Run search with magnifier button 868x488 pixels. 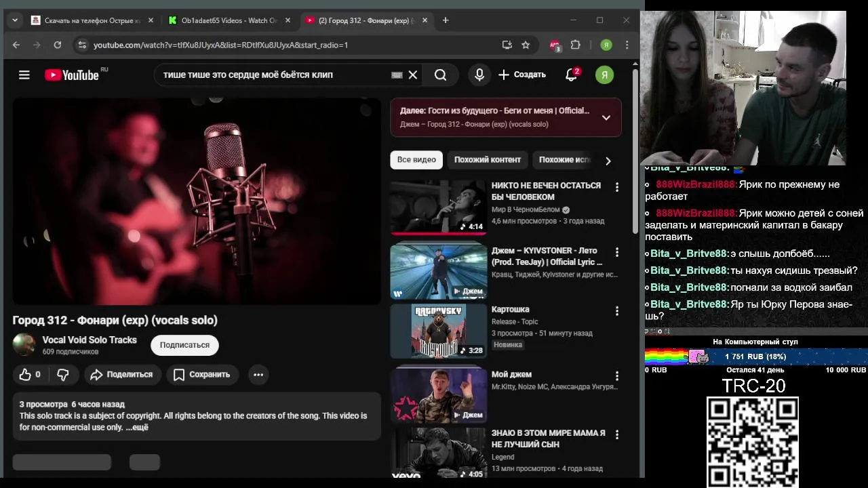(441, 75)
